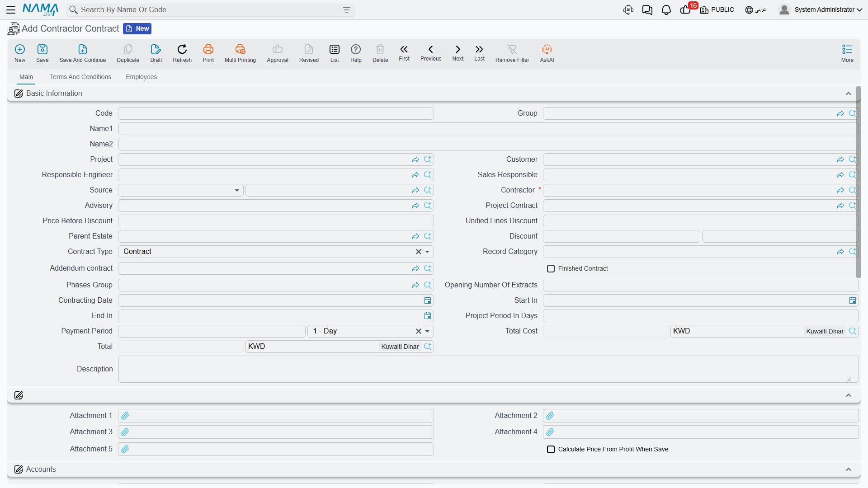Screen dimensions: 868x488
Task: Open the Source type dropdown
Action: (x=237, y=190)
